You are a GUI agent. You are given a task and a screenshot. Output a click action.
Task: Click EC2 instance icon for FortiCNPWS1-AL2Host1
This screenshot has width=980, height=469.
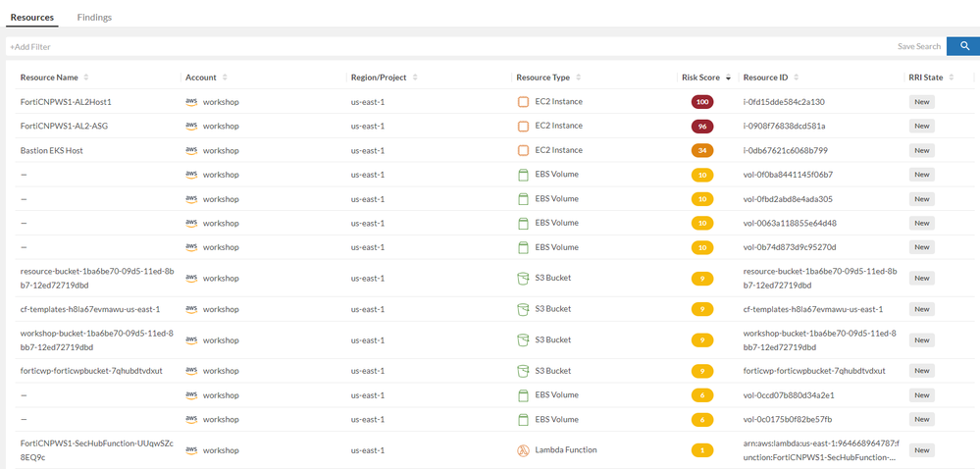523,102
